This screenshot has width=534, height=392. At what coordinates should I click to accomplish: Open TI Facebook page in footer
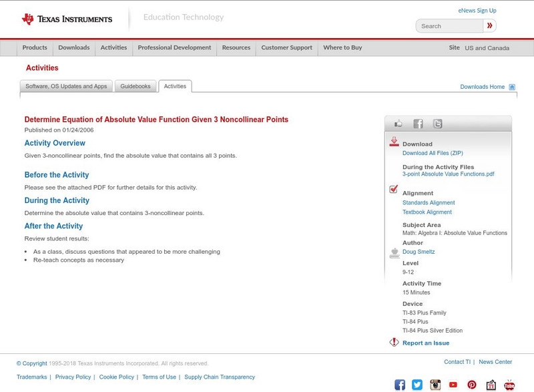[400, 385]
